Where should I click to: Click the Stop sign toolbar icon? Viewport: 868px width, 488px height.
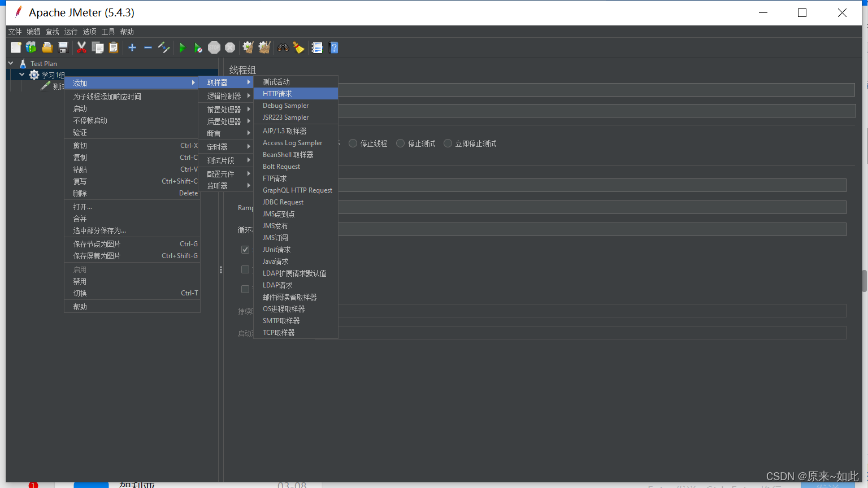coord(214,47)
